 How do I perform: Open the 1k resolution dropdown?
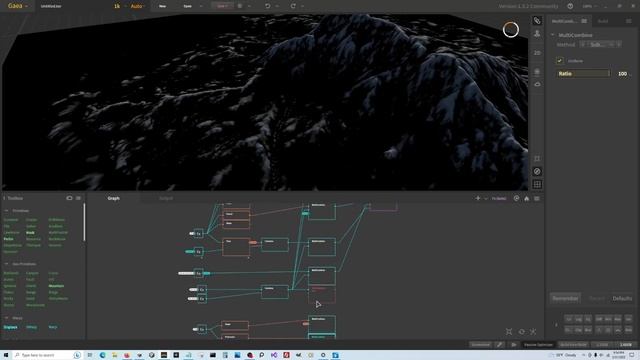pyautogui.click(x=119, y=6)
